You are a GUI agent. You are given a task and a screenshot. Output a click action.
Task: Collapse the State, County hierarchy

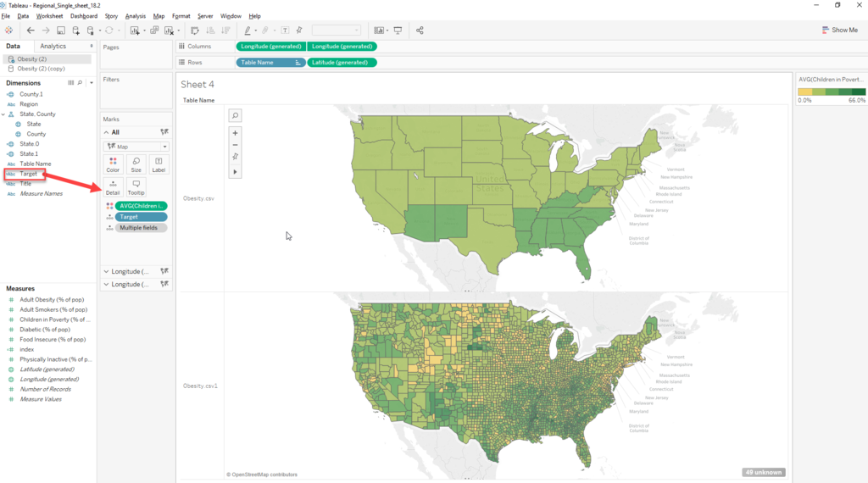(x=3, y=114)
